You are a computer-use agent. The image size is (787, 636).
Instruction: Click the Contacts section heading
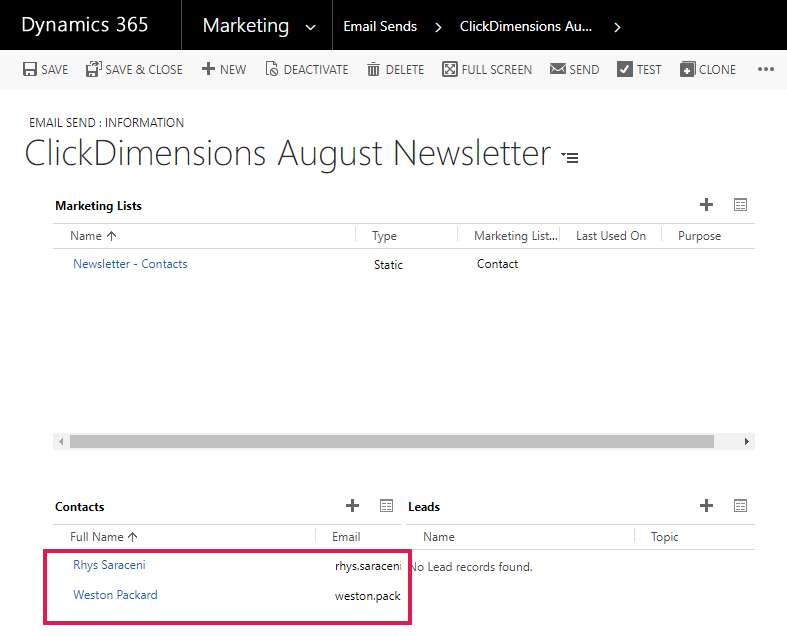click(x=79, y=506)
